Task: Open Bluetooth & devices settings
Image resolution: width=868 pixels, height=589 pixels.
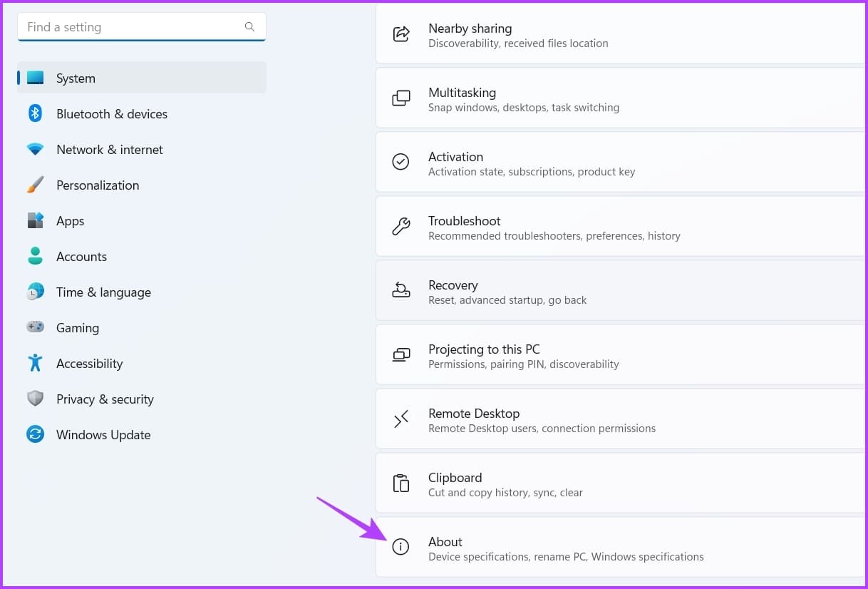Action: pos(142,113)
